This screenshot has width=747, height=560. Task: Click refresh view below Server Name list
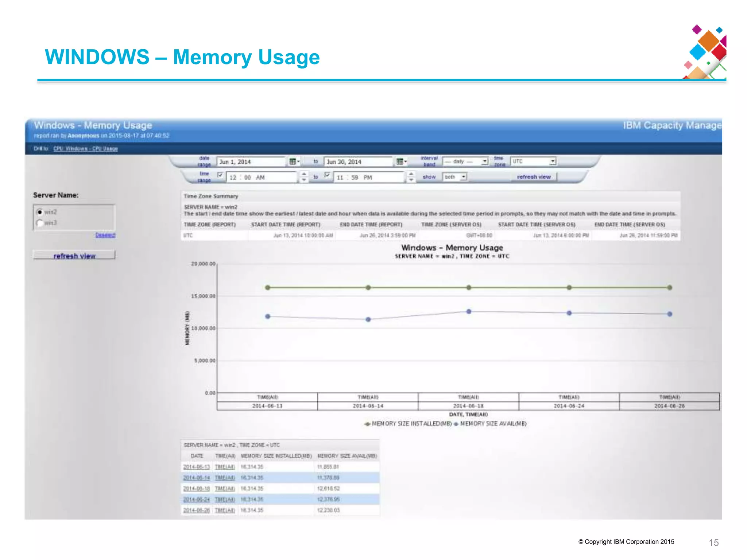(x=74, y=255)
